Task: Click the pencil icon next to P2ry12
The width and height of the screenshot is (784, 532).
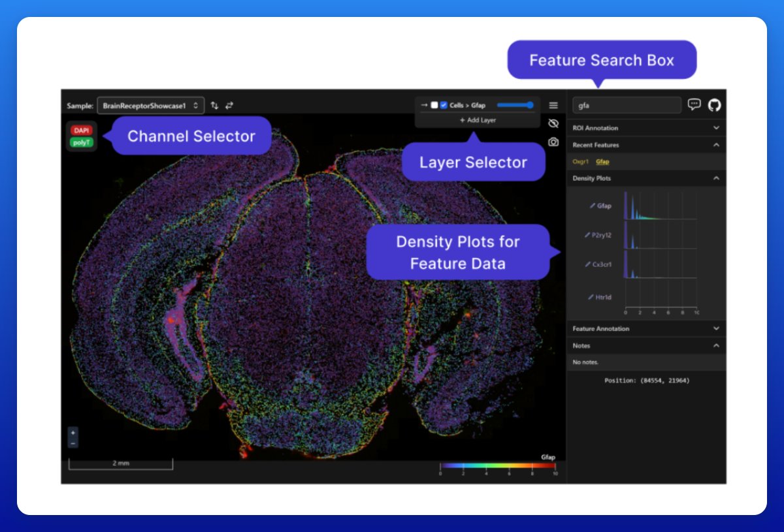Action: [587, 235]
